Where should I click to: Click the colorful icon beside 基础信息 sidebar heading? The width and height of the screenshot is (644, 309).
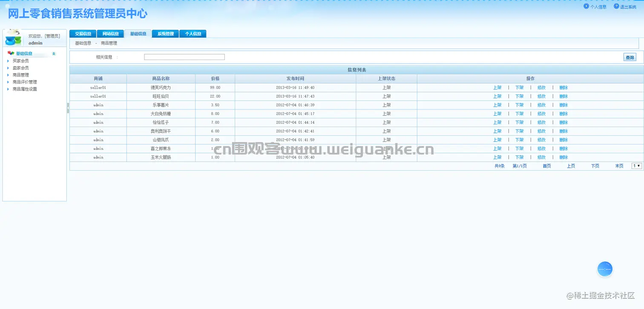(11, 53)
